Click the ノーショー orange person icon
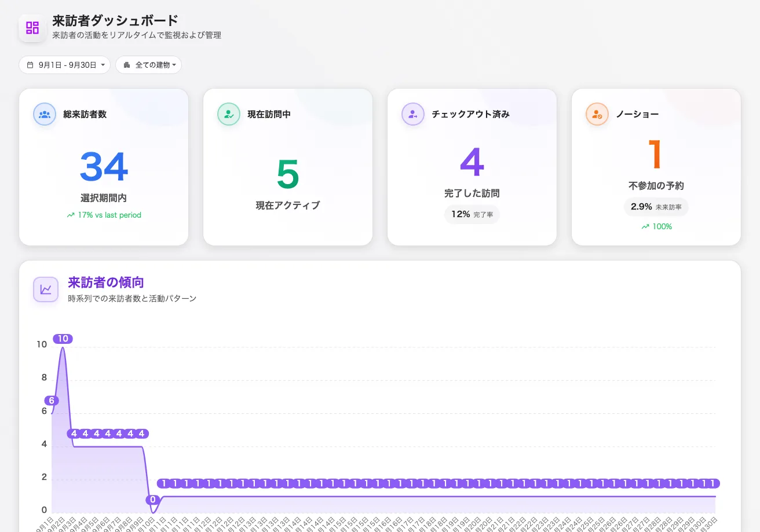 (597, 114)
